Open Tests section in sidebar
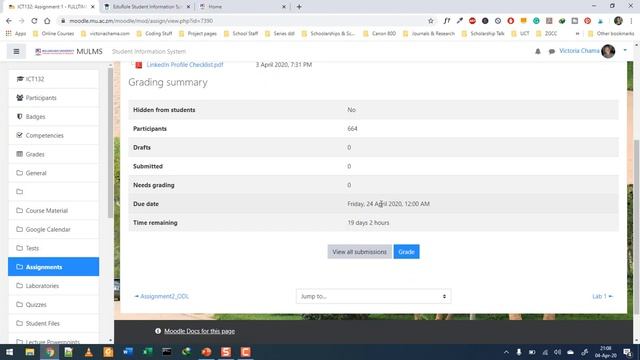The height and width of the screenshot is (360, 640). pyautogui.click(x=53, y=248)
